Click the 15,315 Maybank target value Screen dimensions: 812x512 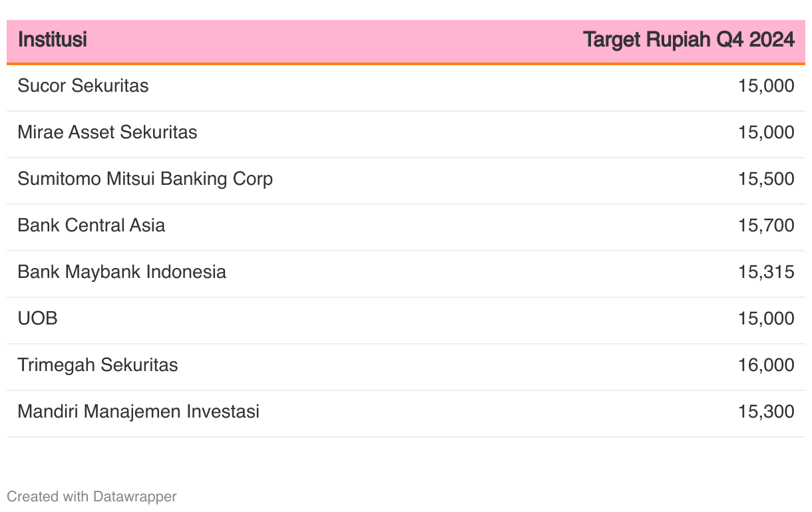766,272
